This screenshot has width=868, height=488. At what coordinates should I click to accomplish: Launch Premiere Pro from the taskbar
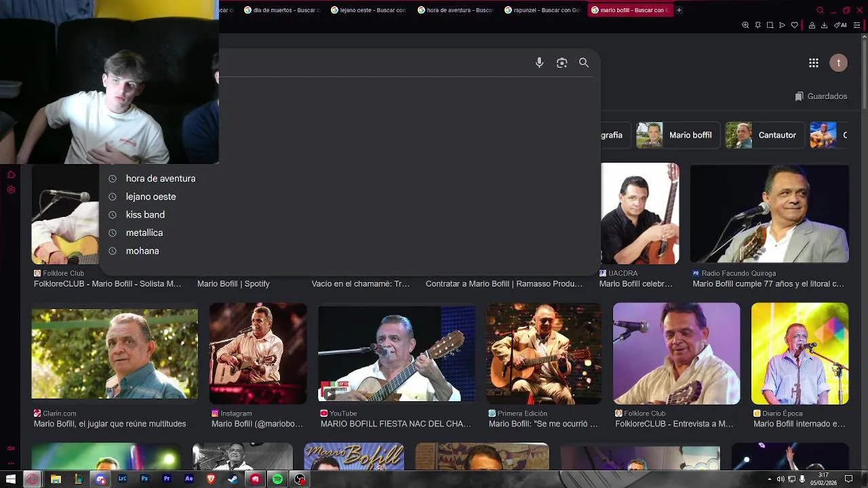[167, 479]
